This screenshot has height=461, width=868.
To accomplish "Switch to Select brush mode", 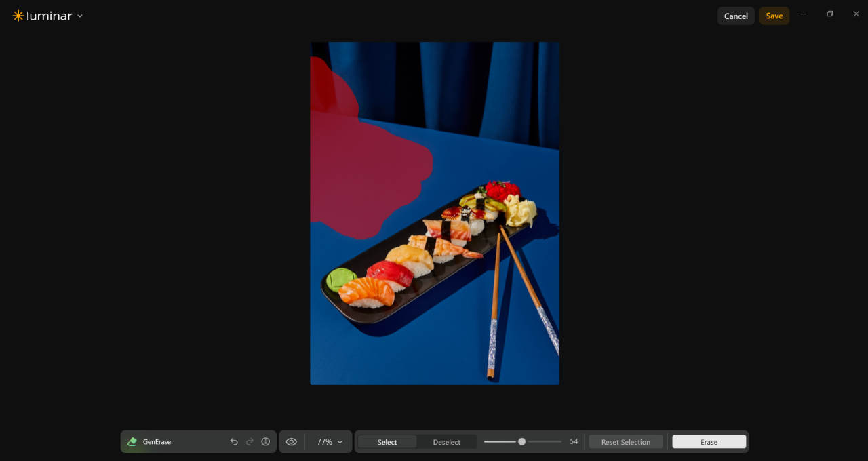I will coord(387,442).
